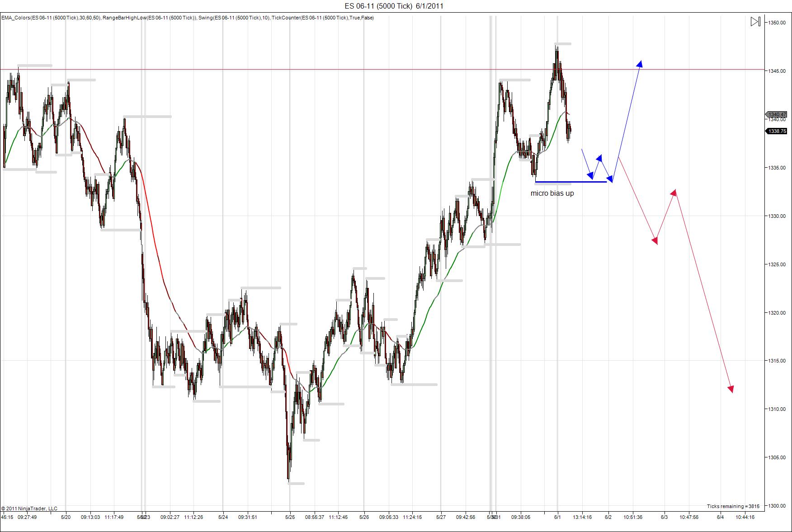Click the 09:13:03 time axis label
The width and height of the screenshot is (792, 532).
tap(90, 517)
